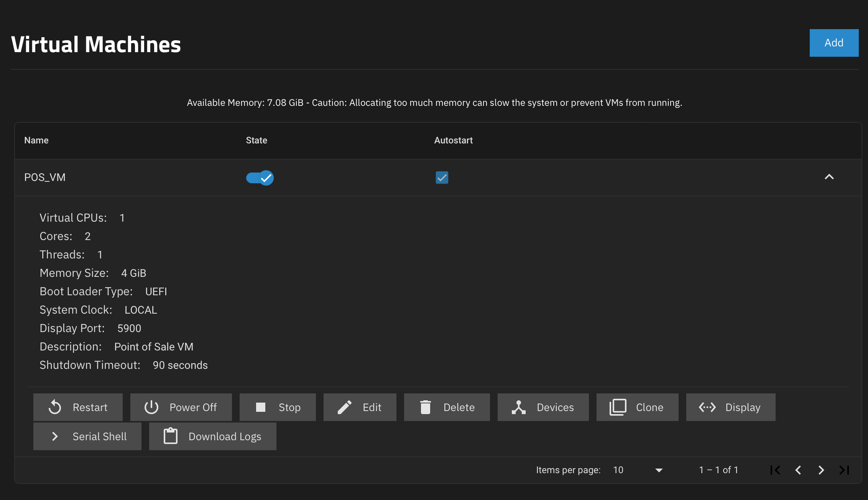Edit the POS_VM configuration

360,407
